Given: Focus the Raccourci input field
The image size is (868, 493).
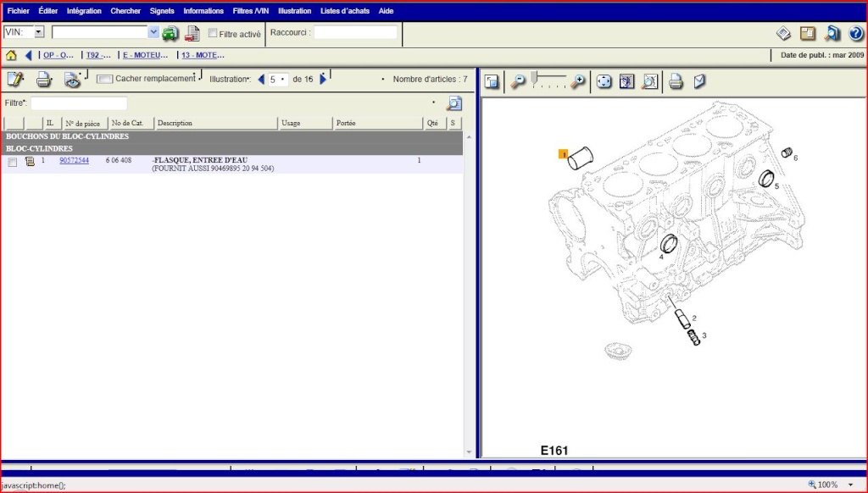Looking at the screenshot, I should click(x=355, y=33).
